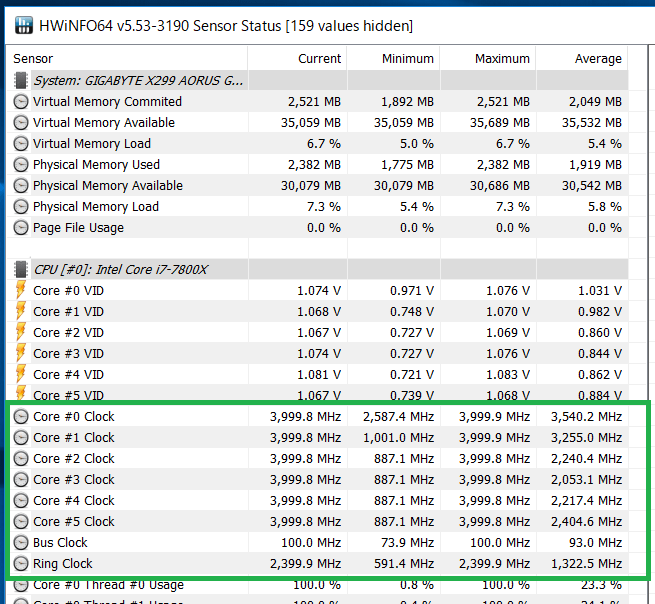The image size is (655, 604).
Task: Select the Page File Usage row label
Action: (79, 228)
